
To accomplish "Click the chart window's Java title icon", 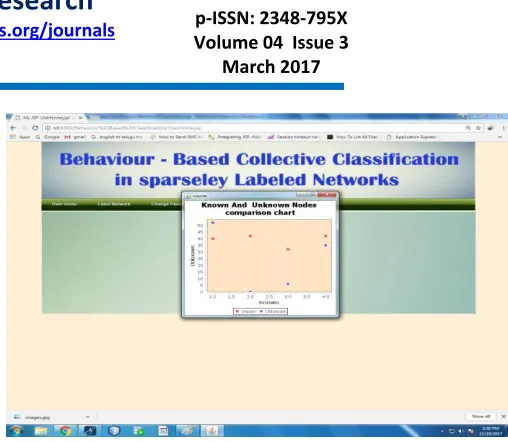I will click(188, 196).
